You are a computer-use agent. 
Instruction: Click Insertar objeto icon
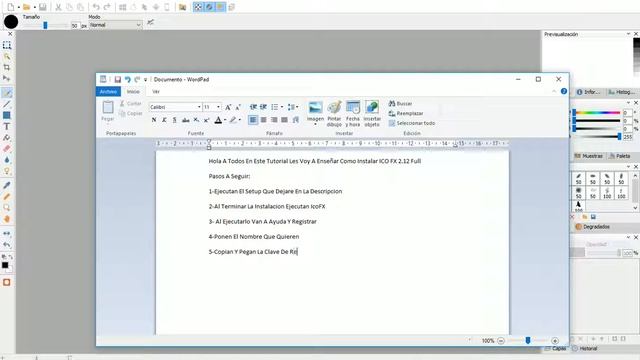click(372, 114)
